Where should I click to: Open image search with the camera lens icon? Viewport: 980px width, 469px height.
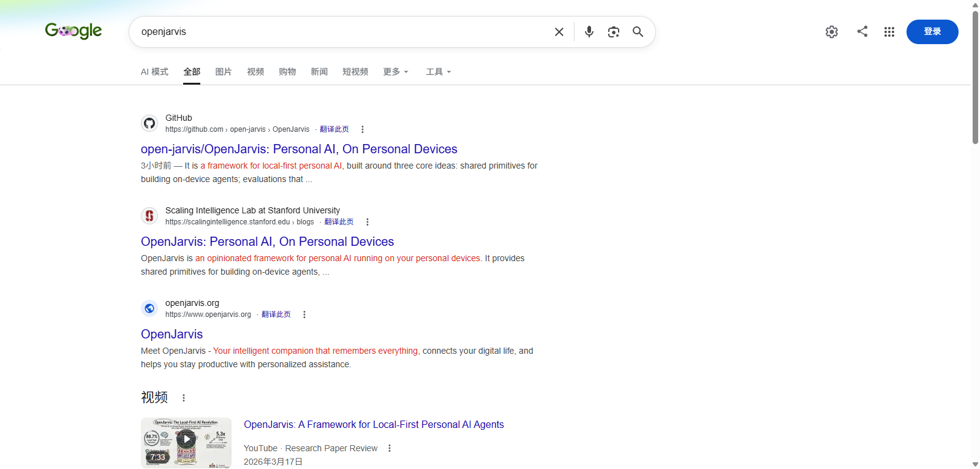point(614,32)
